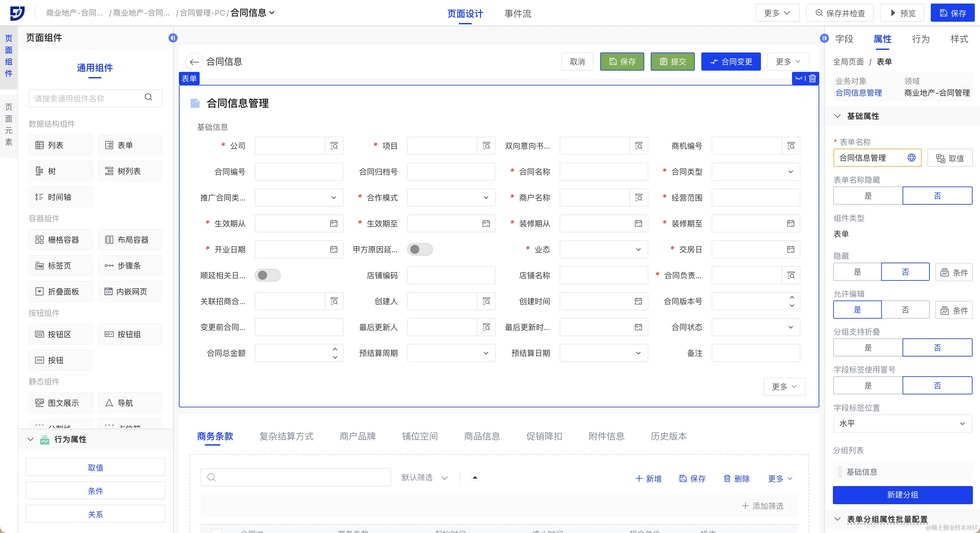Open lookup icon for 公司 field

334,146
